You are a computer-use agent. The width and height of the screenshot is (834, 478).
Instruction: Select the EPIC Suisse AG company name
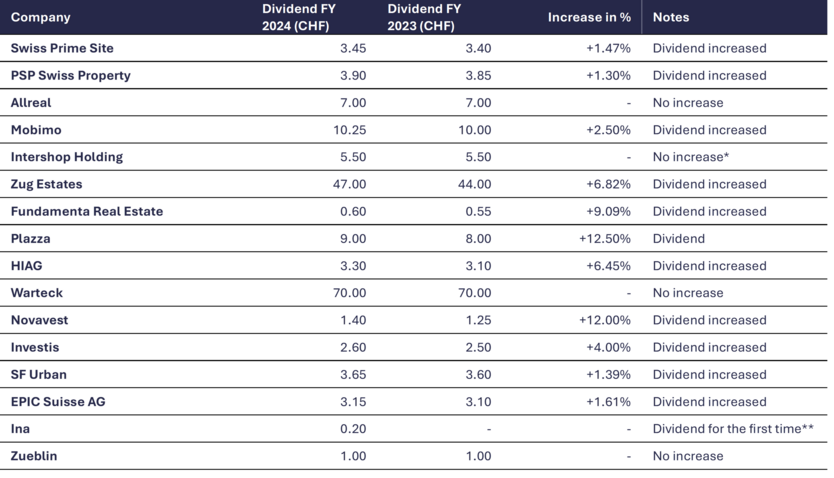(58, 401)
